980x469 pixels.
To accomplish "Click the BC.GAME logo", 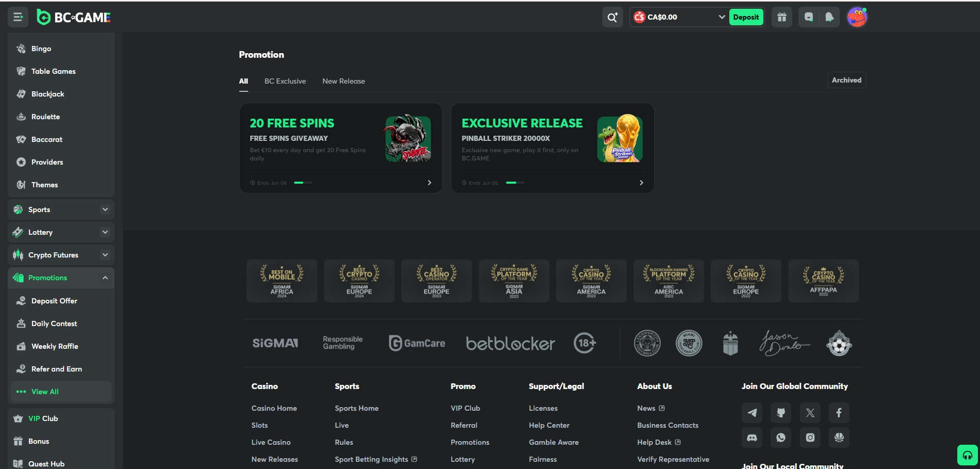I will 74,17.
